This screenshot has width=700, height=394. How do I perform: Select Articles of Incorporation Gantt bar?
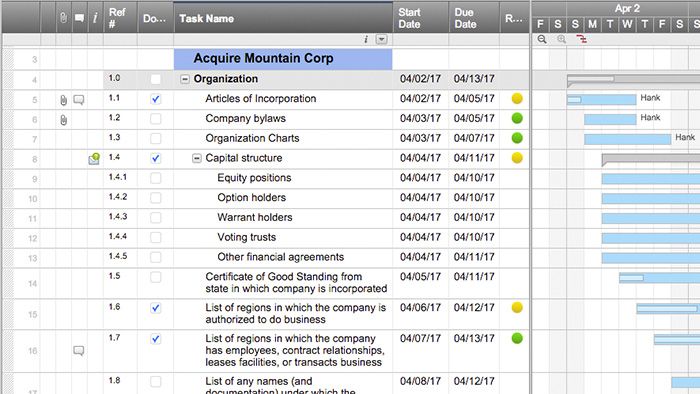coord(601,100)
